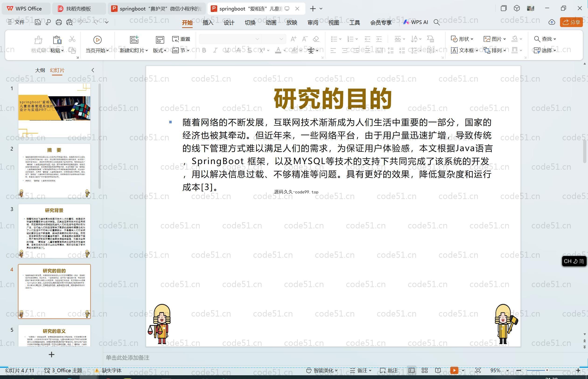Open the Animations (动画) ribbon tab
Image resolution: width=588 pixels, height=379 pixels.
point(271,22)
